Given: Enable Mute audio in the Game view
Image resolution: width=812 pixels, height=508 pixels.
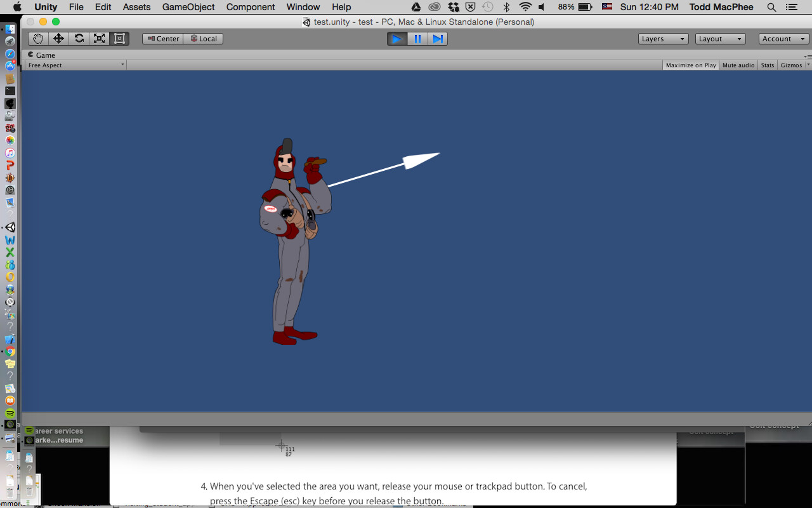Looking at the screenshot, I should pyautogui.click(x=738, y=65).
